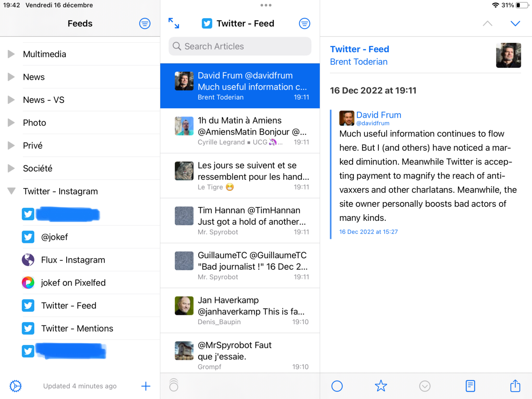
Task: Tap the Le Tigre tiger avatar
Action: click(184, 171)
